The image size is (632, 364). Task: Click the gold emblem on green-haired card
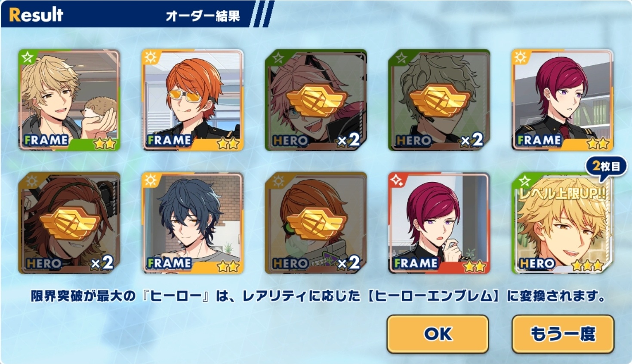tap(440, 100)
